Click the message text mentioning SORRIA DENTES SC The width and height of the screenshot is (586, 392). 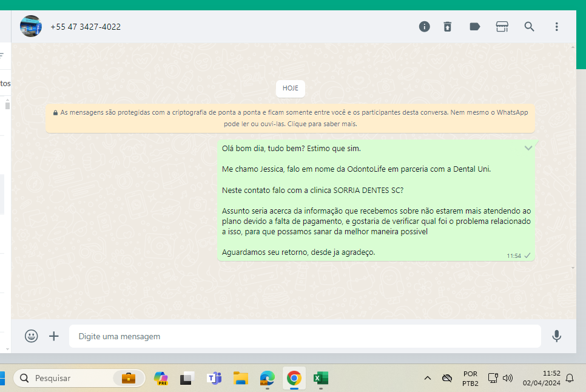pyautogui.click(x=313, y=190)
